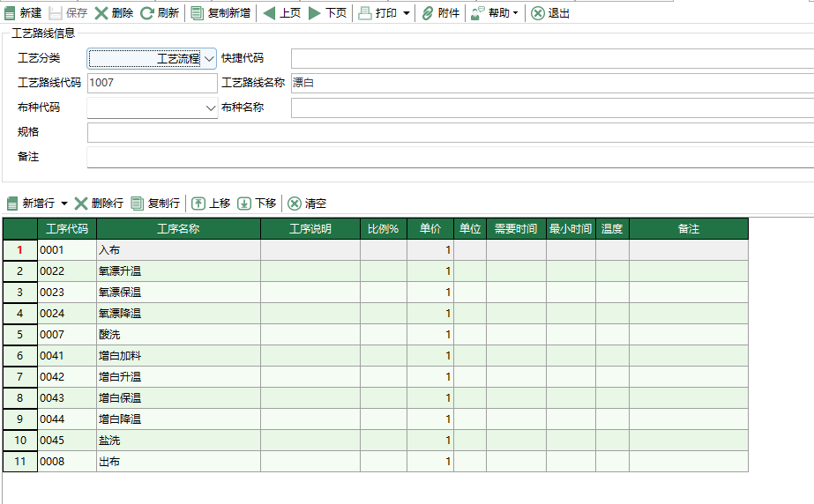Image resolution: width=814 pixels, height=504 pixels.
Task: Click the 布种名称 input field
Action: pos(552,107)
